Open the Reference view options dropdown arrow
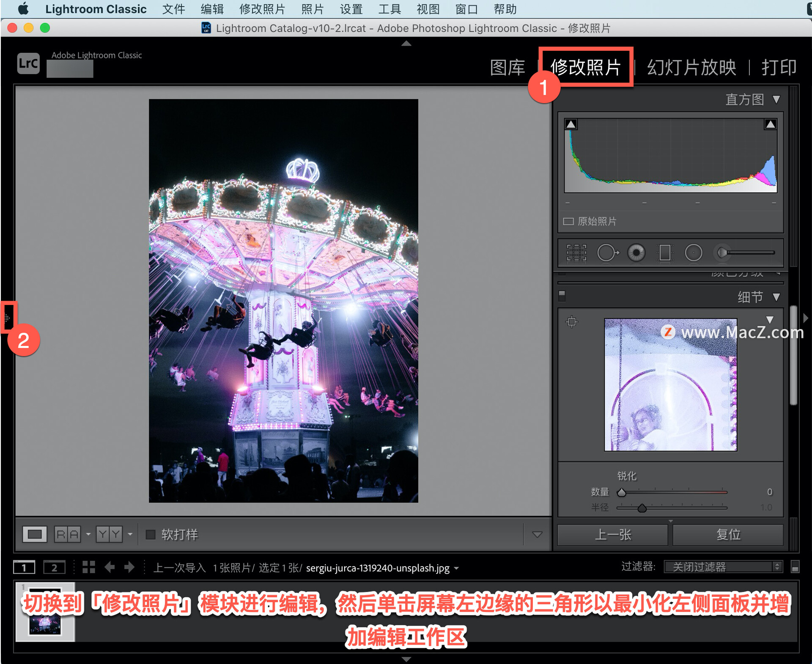 tap(88, 535)
